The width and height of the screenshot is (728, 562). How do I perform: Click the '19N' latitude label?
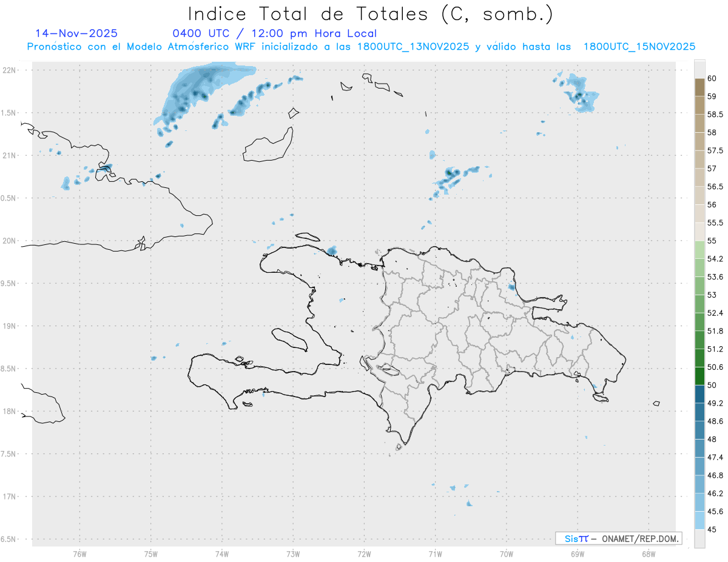[9, 326]
